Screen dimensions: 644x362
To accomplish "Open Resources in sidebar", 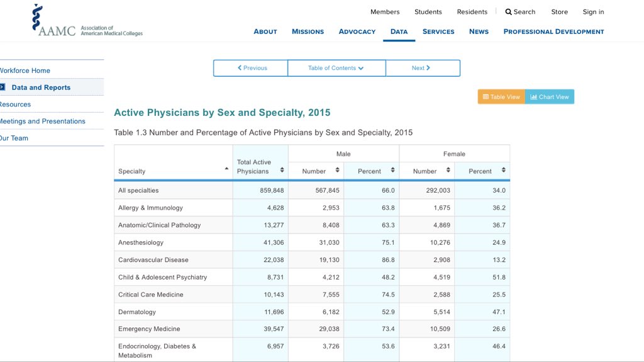I will pyautogui.click(x=15, y=104).
